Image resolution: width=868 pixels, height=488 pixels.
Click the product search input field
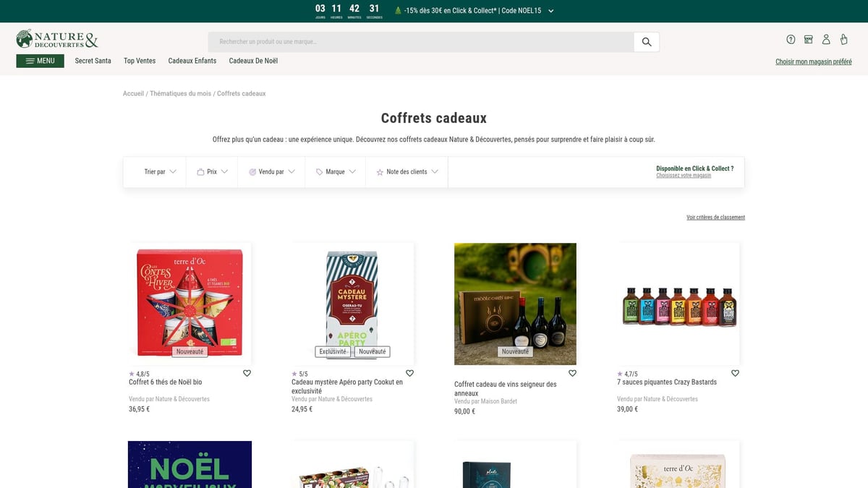[420, 41]
